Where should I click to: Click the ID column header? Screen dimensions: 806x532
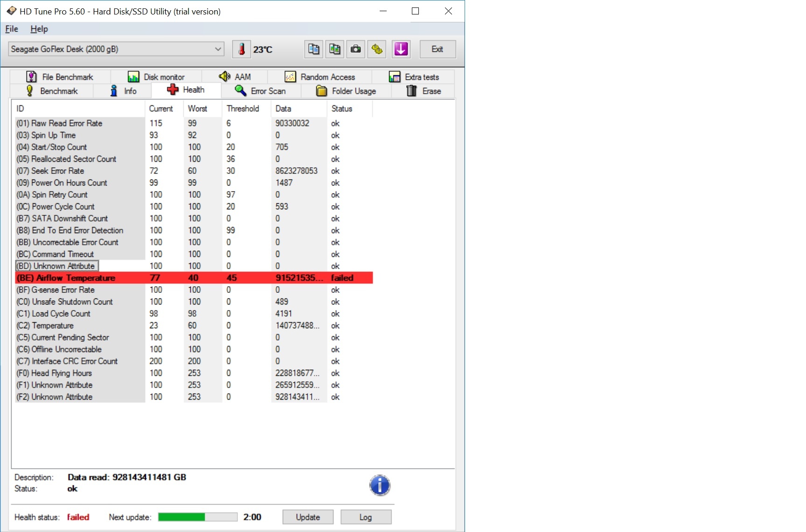click(78, 109)
